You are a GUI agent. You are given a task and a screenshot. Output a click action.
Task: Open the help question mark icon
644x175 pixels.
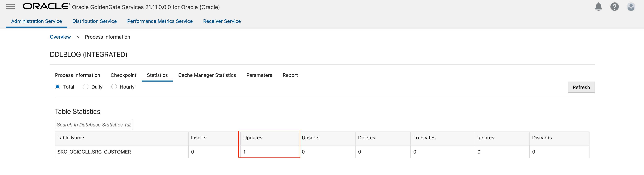pos(614,7)
